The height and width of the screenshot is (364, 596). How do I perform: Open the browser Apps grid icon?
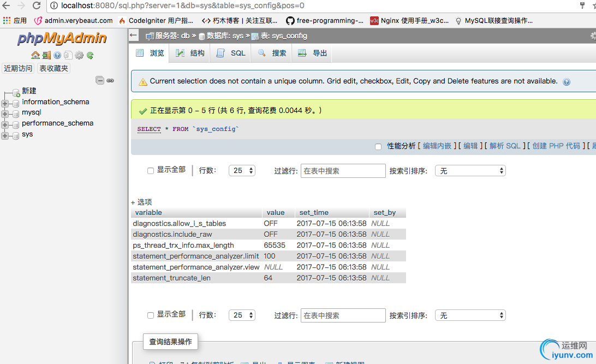pyautogui.click(x=7, y=21)
